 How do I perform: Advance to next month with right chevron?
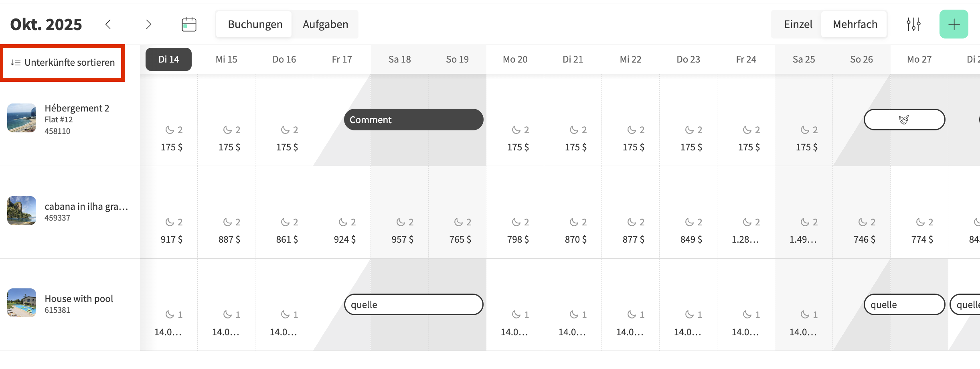click(148, 24)
